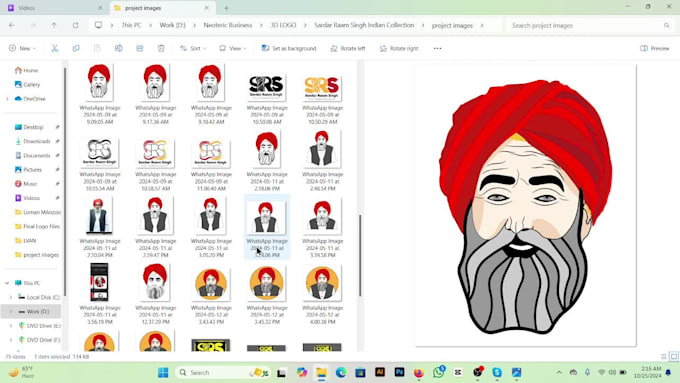The width and height of the screenshot is (680, 383).
Task: Click the Copy icon in toolbar
Action: [76, 48]
